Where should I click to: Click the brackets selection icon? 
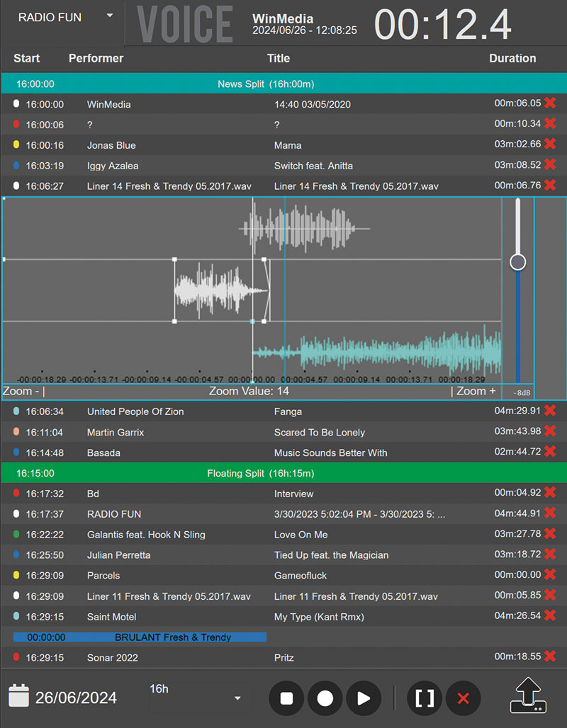[x=425, y=698]
